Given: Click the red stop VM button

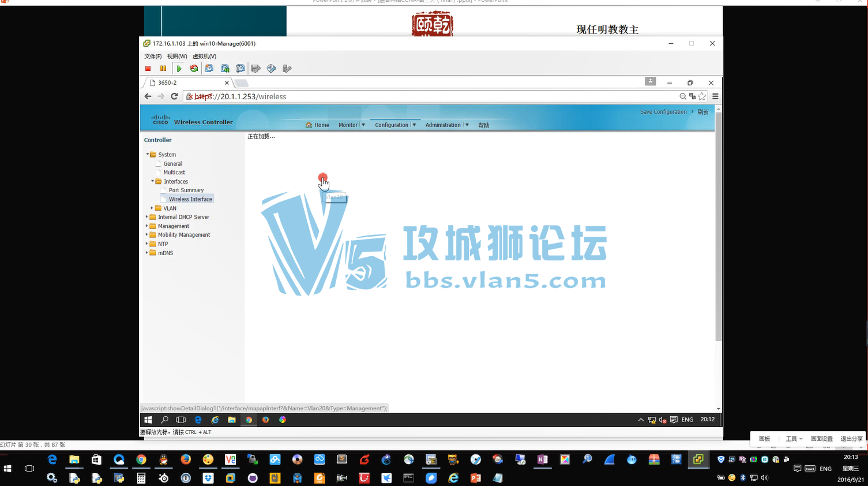Looking at the screenshot, I should click(x=148, y=69).
